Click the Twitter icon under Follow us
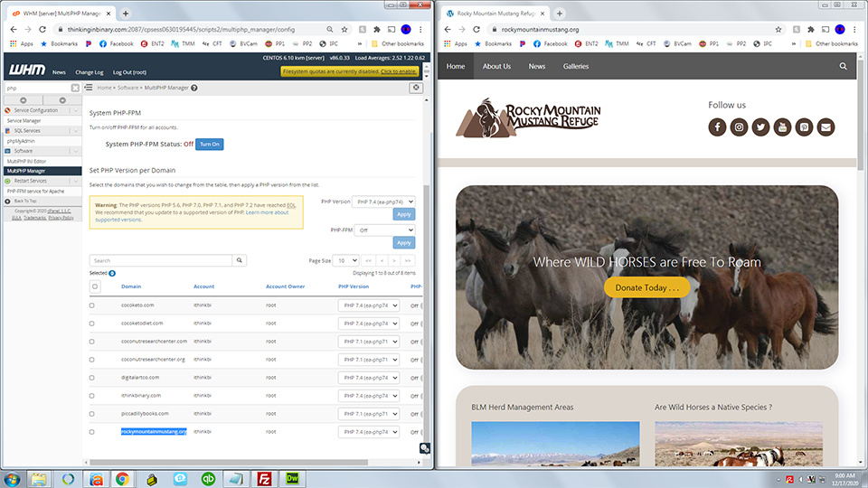The height and width of the screenshot is (488, 868). click(760, 127)
